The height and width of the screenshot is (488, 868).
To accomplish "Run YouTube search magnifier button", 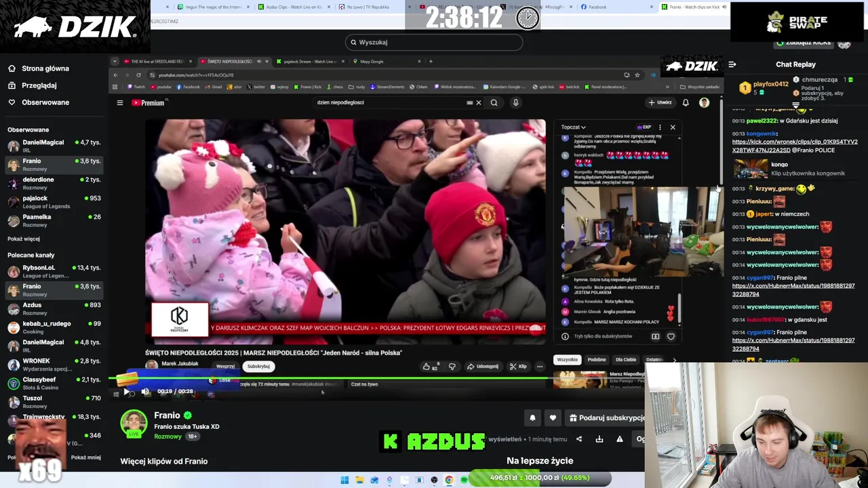I will tap(494, 103).
